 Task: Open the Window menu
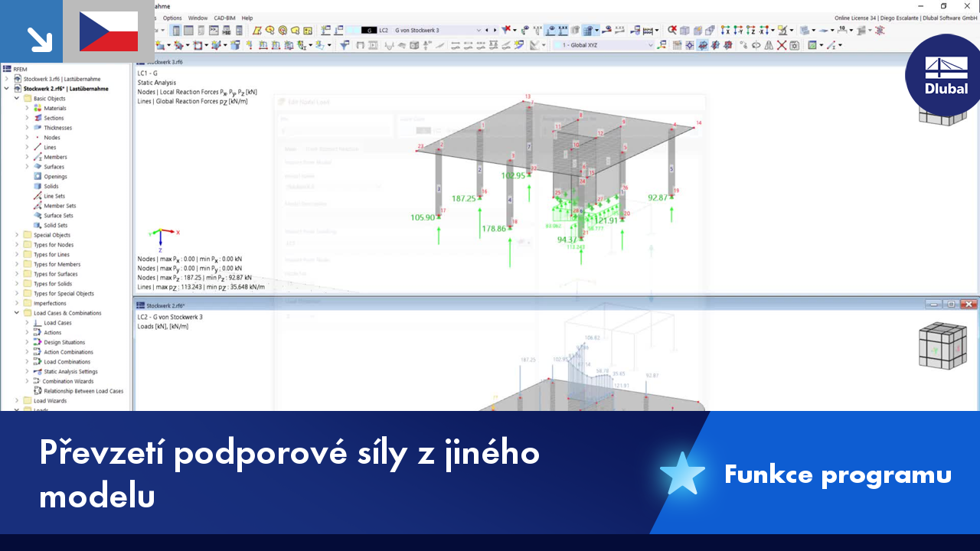pos(198,18)
